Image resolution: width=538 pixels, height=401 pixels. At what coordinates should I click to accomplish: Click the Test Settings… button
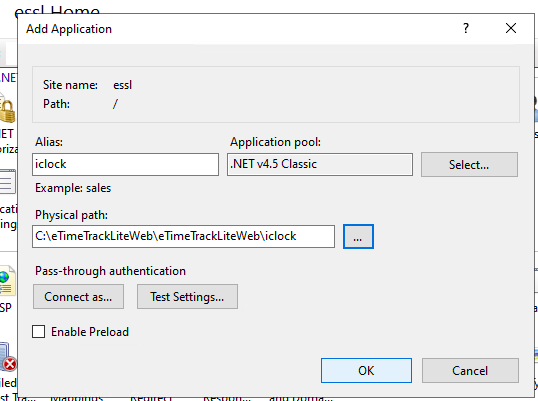(187, 297)
